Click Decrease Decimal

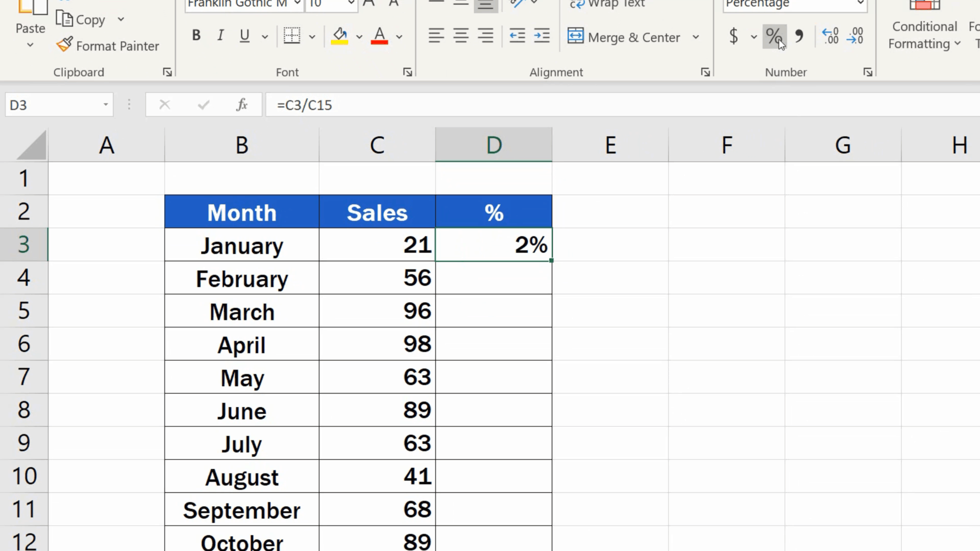click(855, 36)
